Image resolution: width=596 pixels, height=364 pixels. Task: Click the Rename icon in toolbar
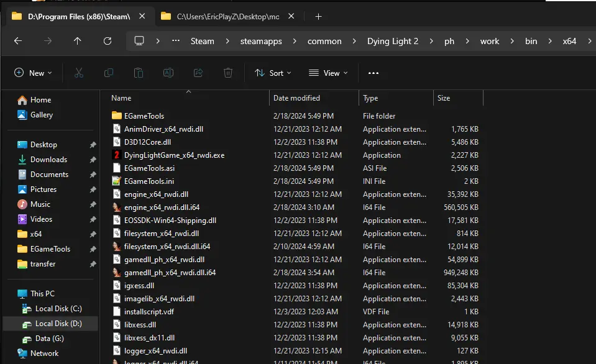[x=168, y=73]
